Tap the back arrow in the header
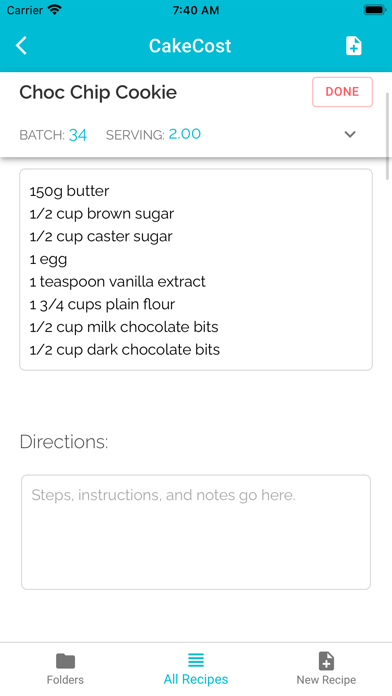The width and height of the screenshot is (392, 696). tap(21, 46)
